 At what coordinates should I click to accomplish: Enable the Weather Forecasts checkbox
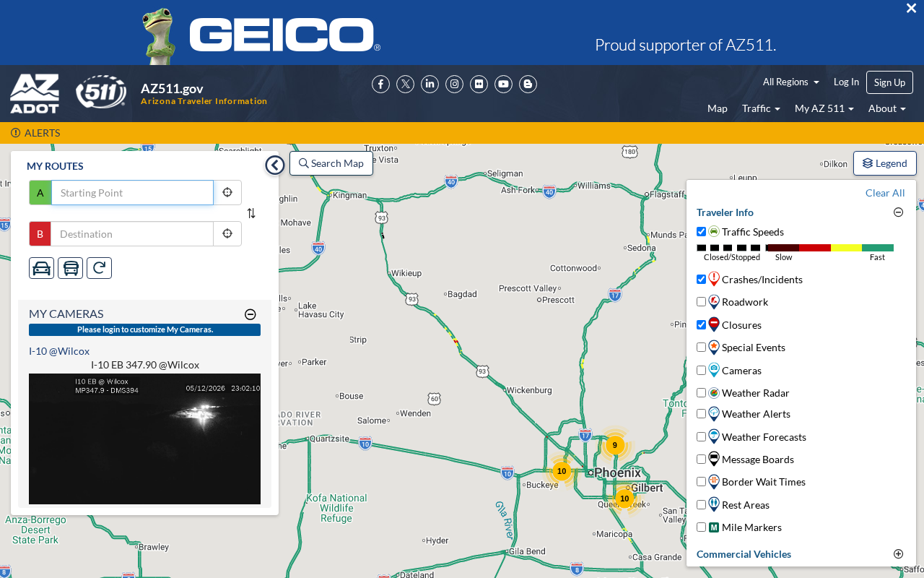701,437
